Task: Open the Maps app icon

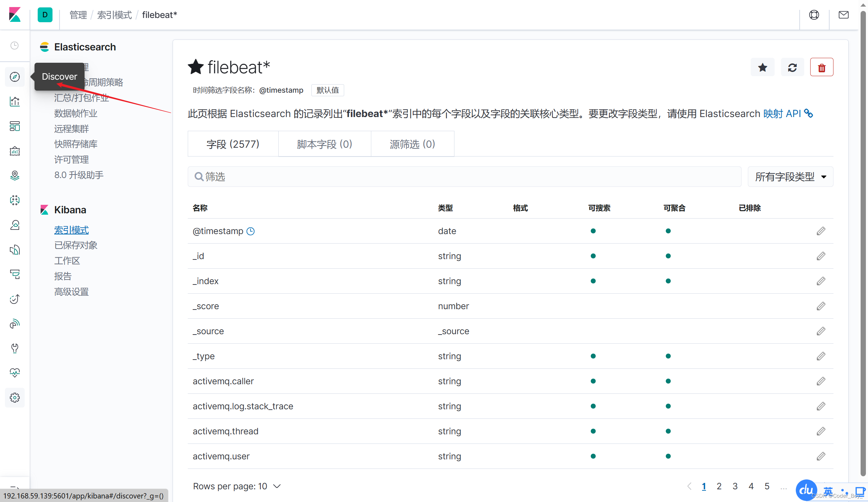Action: pos(14,175)
